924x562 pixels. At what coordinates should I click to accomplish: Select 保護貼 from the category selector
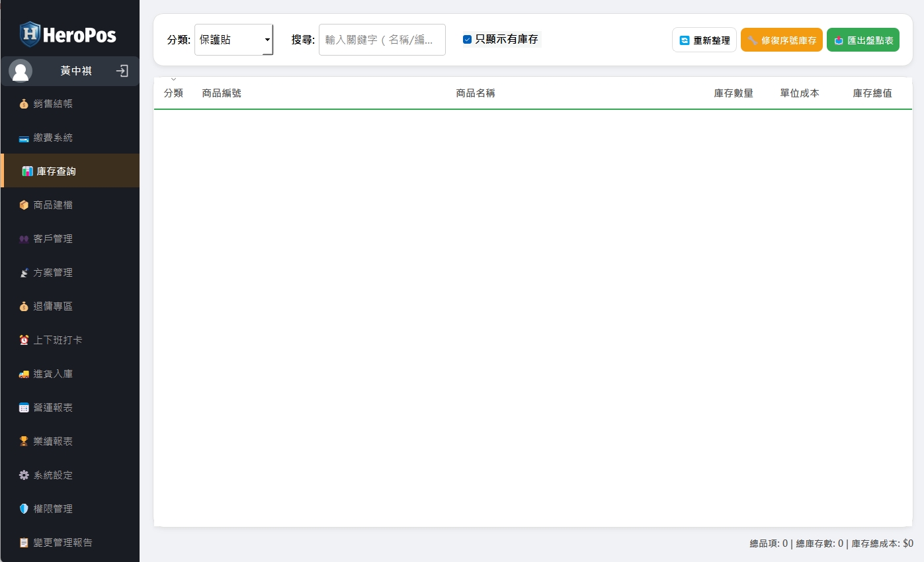click(233, 39)
